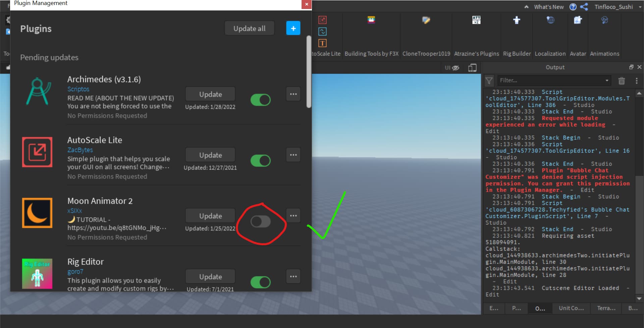Open the Terrain tab at bottom
Viewport: 644px width, 328px height.
tap(606, 308)
